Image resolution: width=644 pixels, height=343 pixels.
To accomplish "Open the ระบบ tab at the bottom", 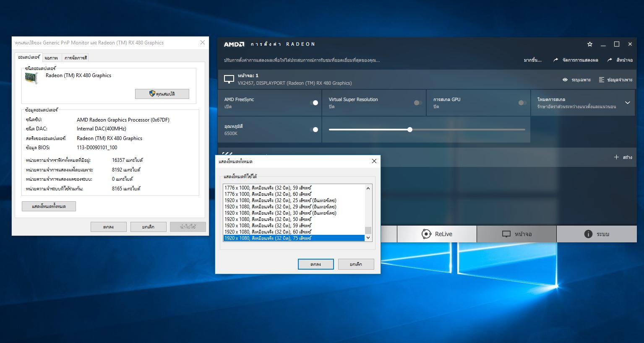I will point(597,234).
